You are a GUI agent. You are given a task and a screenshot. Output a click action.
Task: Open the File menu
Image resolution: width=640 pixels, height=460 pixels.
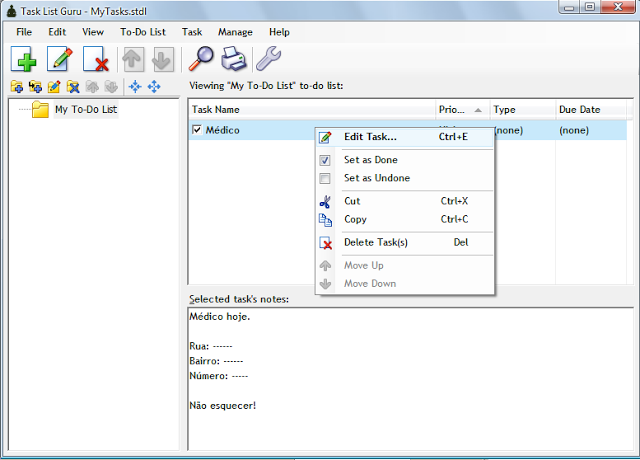[x=24, y=32]
